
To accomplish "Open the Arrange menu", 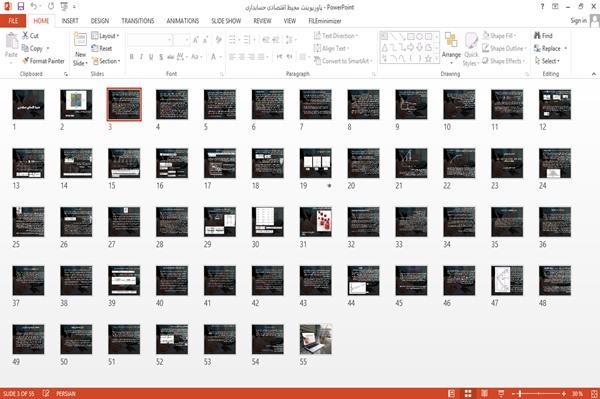I will pos(451,48).
